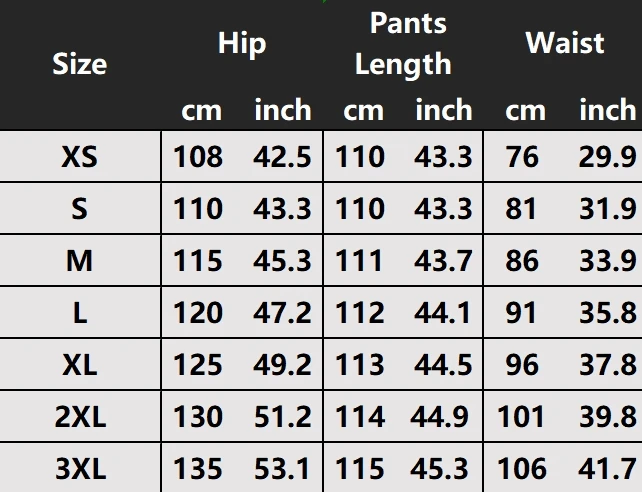The height and width of the screenshot is (492, 642).
Task: Click the XS hip value 108
Action: pos(198,157)
